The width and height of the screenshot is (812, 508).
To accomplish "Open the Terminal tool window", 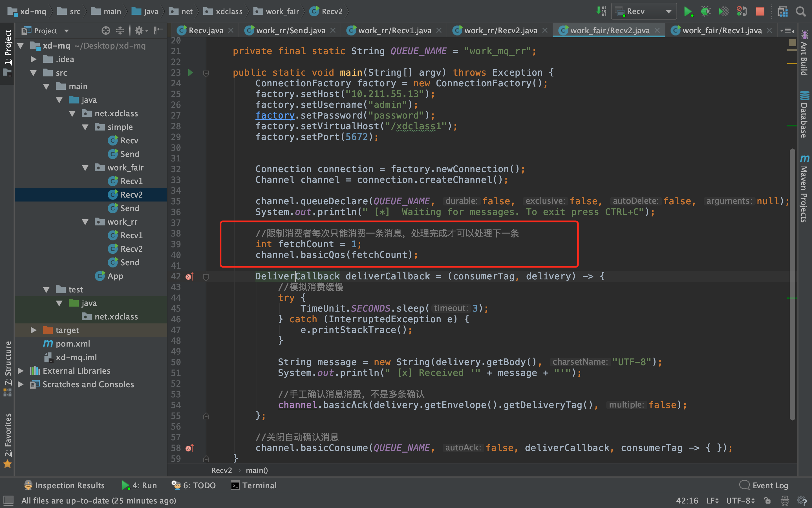I will click(254, 485).
